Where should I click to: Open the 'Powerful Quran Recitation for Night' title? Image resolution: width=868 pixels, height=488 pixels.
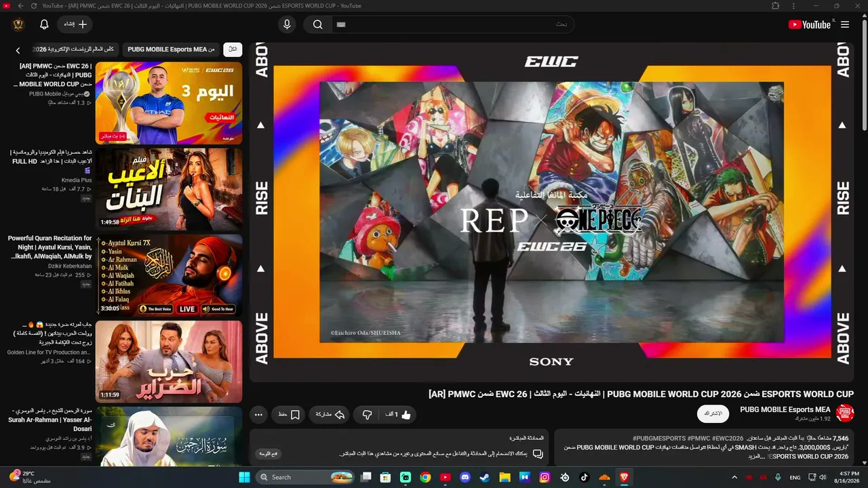tap(50, 247)
